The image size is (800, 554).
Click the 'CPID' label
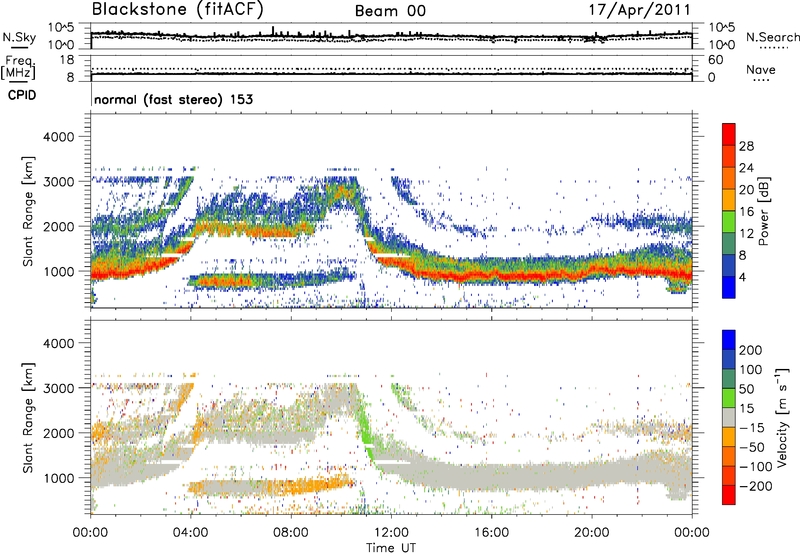pyautogui.click(x=22, y=95)
